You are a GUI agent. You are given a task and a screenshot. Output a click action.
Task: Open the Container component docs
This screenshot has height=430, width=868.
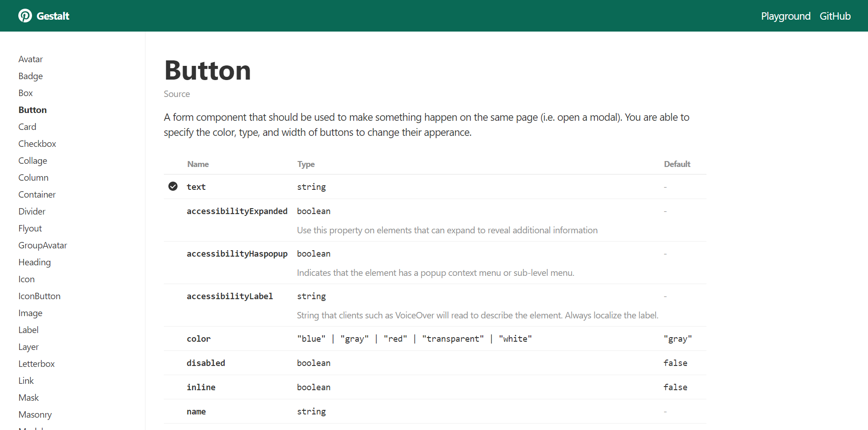click(37, 194)
